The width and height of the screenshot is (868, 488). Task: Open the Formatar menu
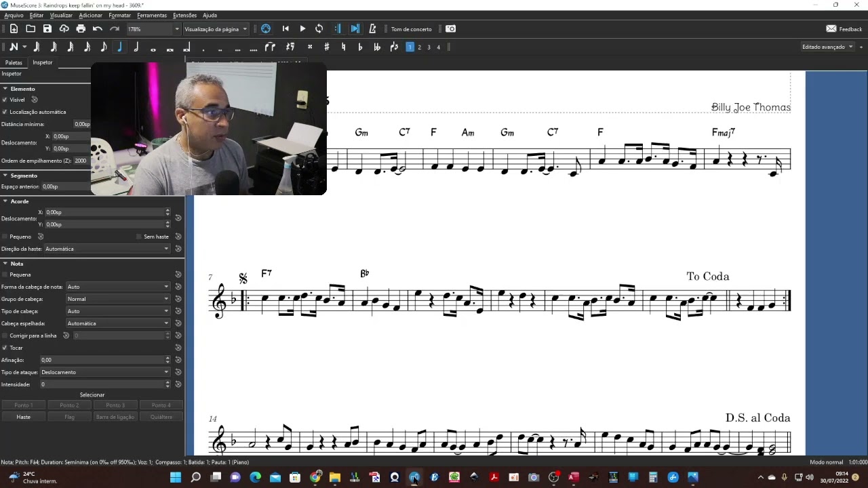pos(119,15)
